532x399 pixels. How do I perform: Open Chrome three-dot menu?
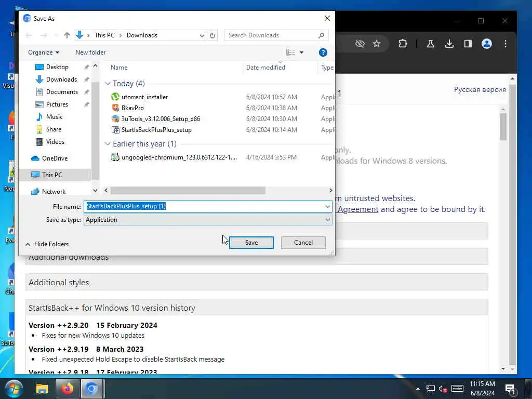(505, 44)
